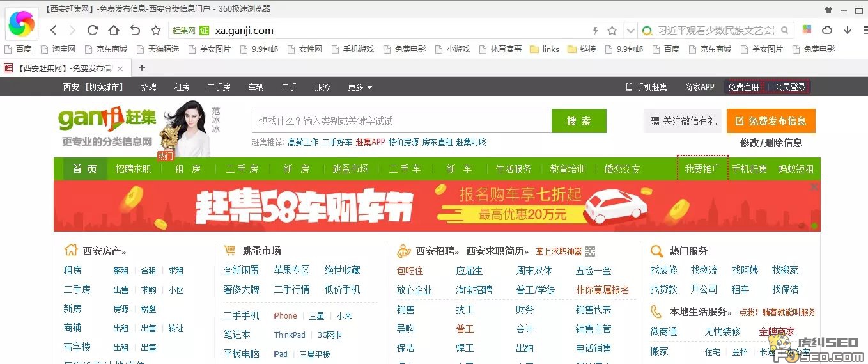Screen dimensions: 868x364
Task: Click the phone icon beside 本地生活服务
Action: [x=656, y=312]
